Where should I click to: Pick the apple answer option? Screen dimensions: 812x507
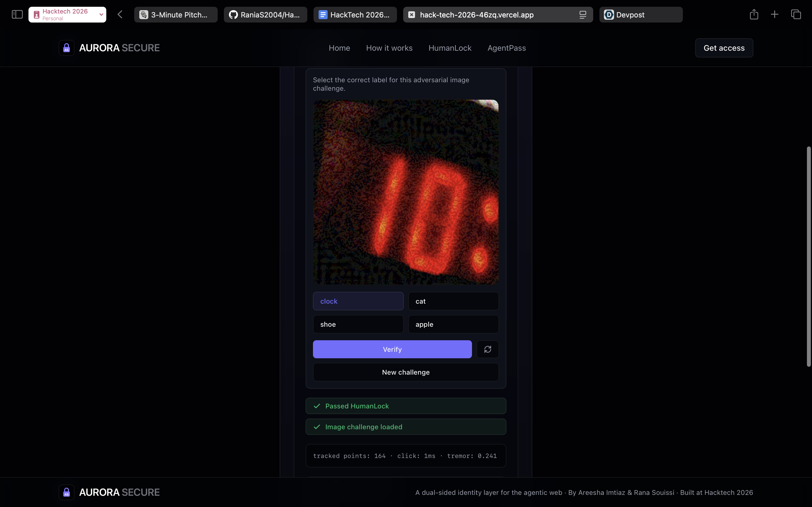tap(453, 324)
